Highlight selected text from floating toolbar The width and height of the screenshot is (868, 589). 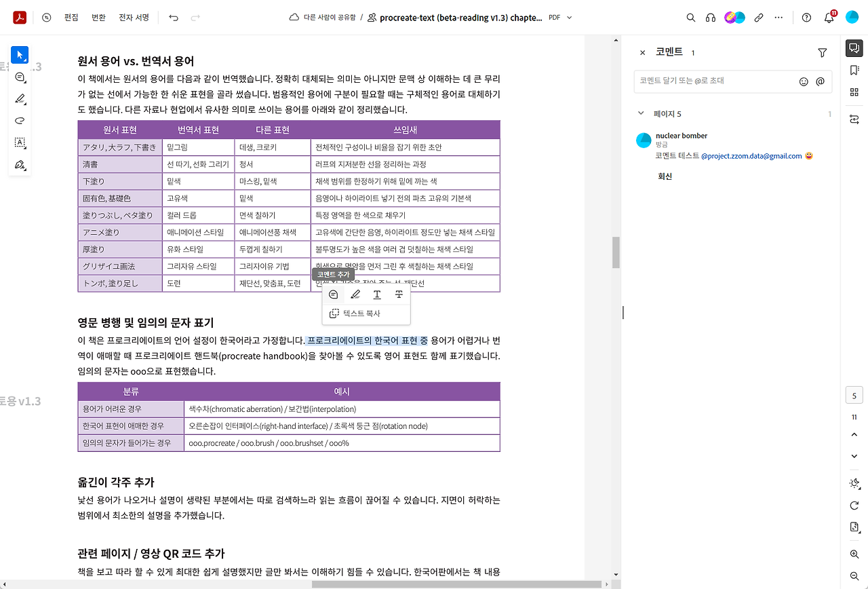pos(355,294)
